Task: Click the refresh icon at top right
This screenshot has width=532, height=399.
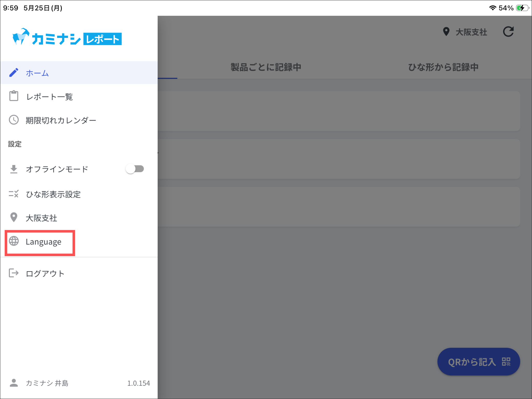Action: tap(508, 32)
